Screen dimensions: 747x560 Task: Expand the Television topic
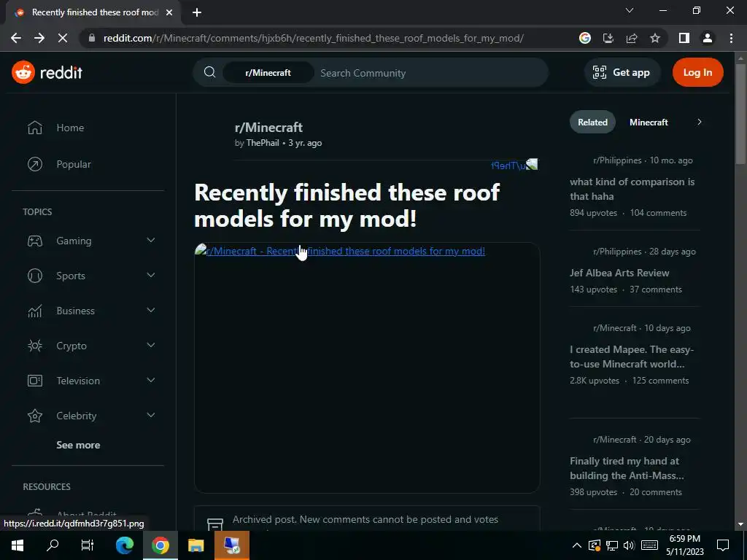(x=150, y=381)
